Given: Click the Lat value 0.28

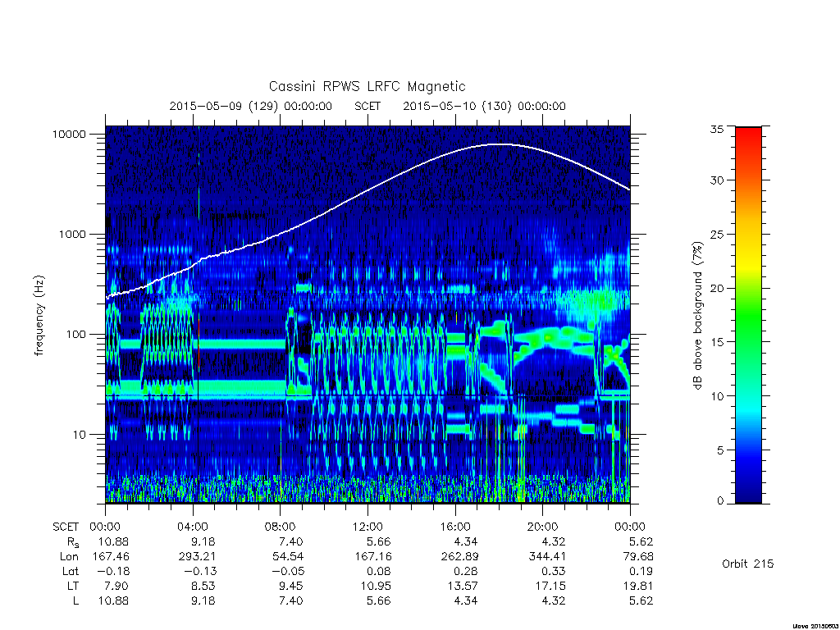Looking at the screenshot, I should 466,572.
